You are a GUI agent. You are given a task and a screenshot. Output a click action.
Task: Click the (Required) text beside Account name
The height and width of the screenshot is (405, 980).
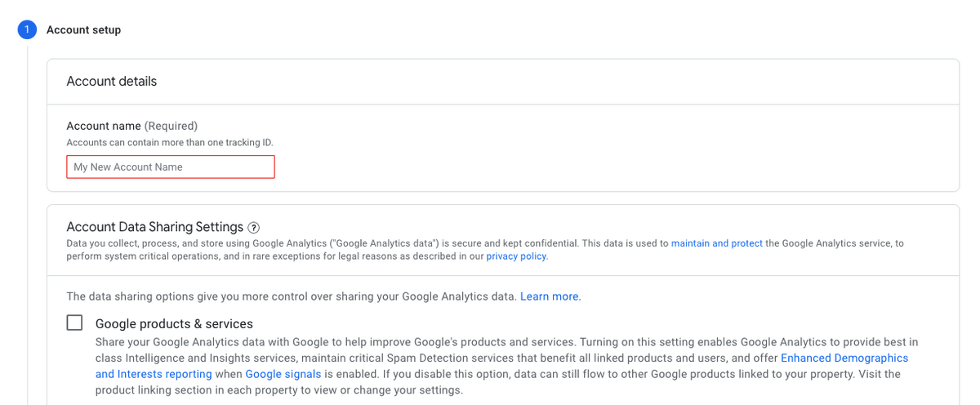[171, 126]
